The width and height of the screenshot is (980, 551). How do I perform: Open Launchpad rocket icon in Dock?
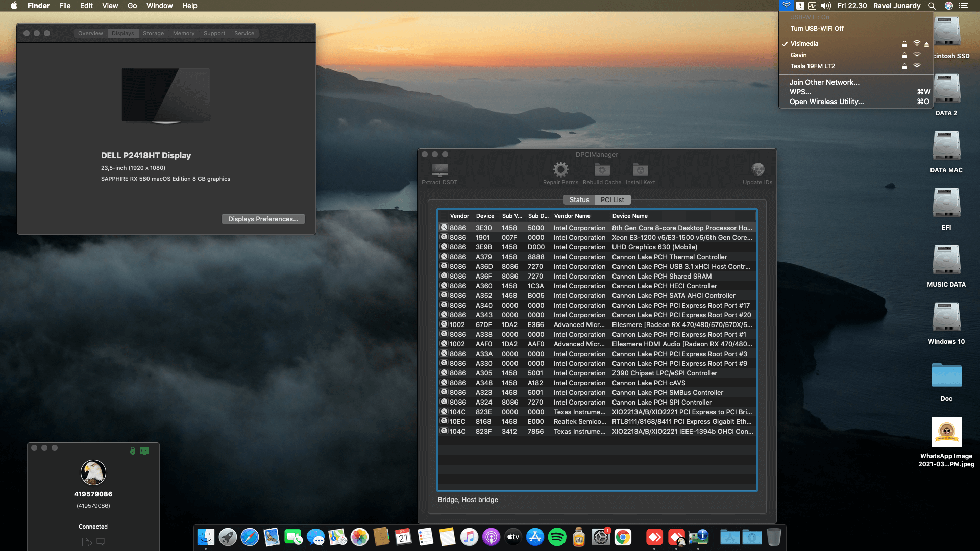pyautogui.click(x=228, y=537)
